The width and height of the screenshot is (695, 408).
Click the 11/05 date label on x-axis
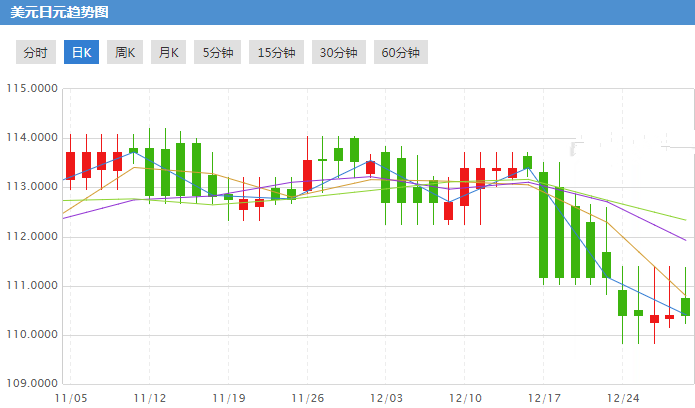click(x=70, y=398)
